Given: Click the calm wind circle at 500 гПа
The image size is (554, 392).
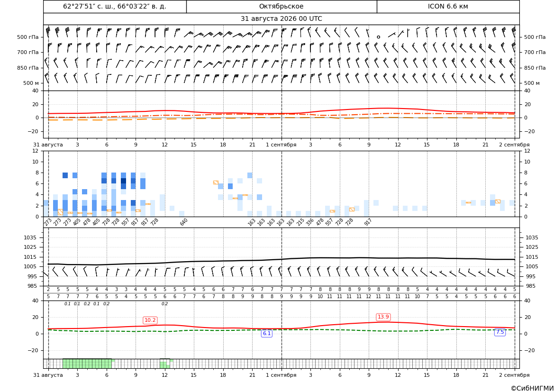Looking at the screenshot, I should 378,37.
